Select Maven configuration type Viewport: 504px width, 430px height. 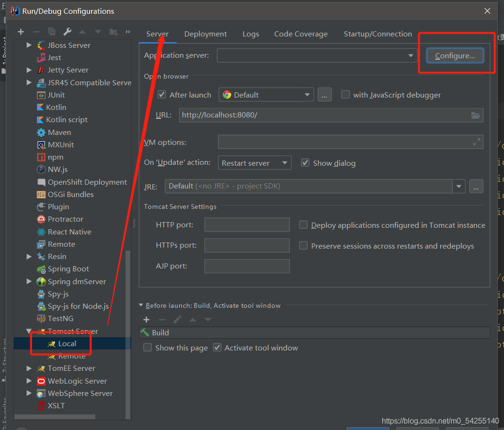(54, 133)
